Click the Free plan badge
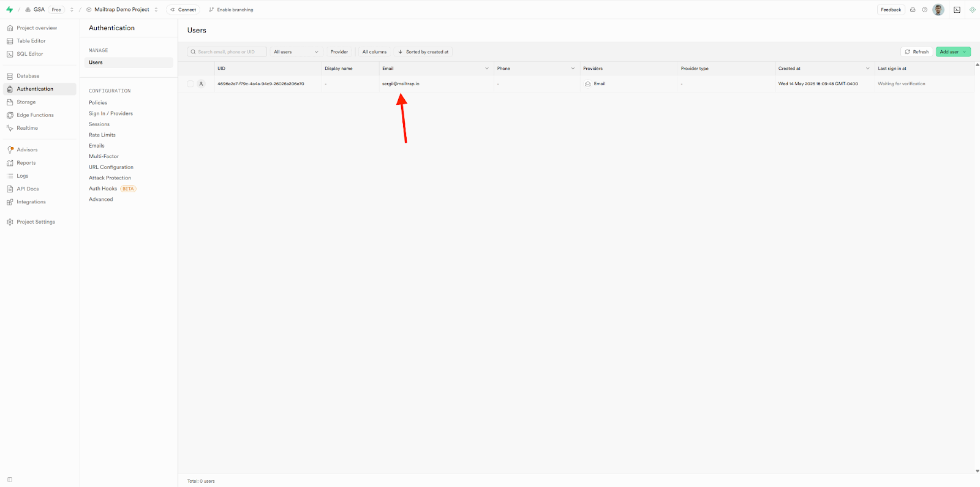Screen dimensions: 980x487 [x=56, y=10]
